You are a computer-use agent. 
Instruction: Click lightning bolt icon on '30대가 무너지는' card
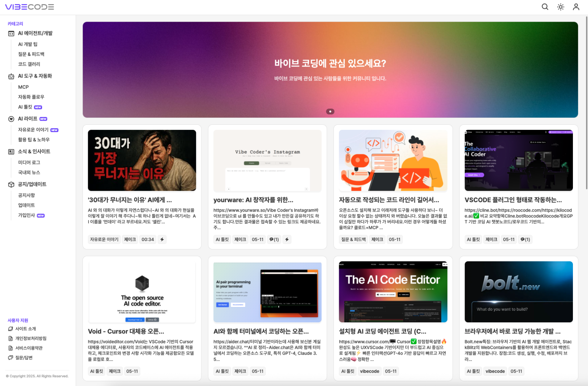pyautogui.click(x=162, y=240)
